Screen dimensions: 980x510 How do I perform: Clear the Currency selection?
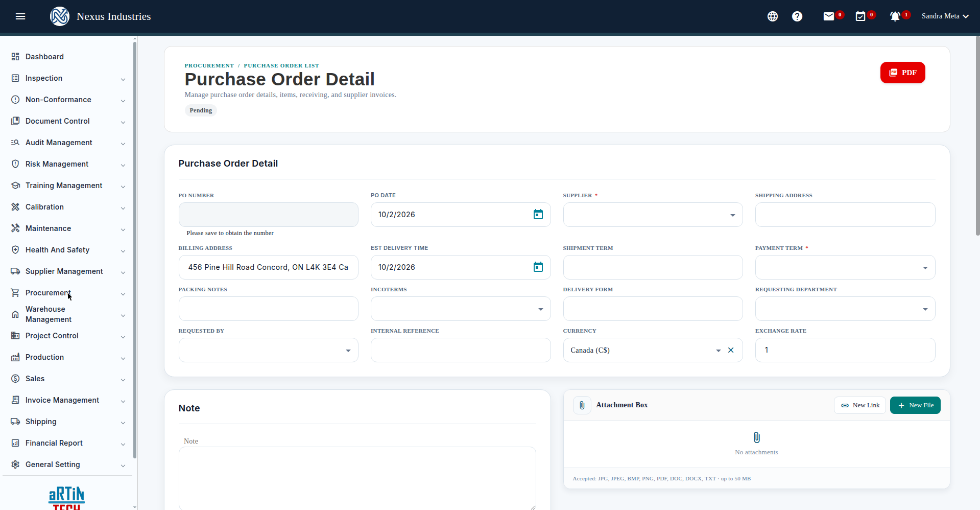point(731,350)
